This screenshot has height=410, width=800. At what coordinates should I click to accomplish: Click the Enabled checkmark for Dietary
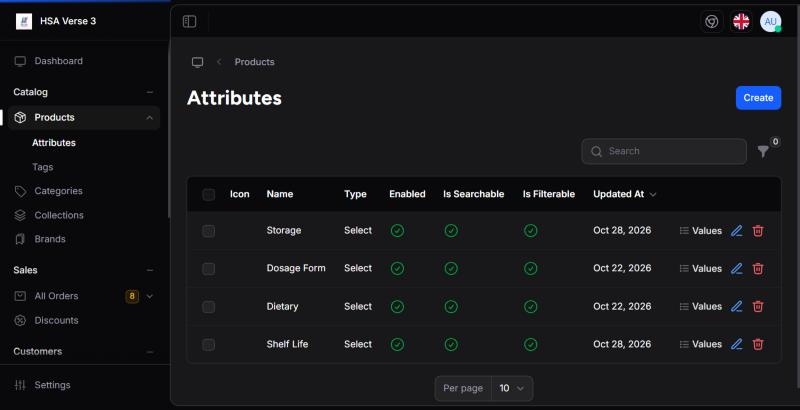397,306
